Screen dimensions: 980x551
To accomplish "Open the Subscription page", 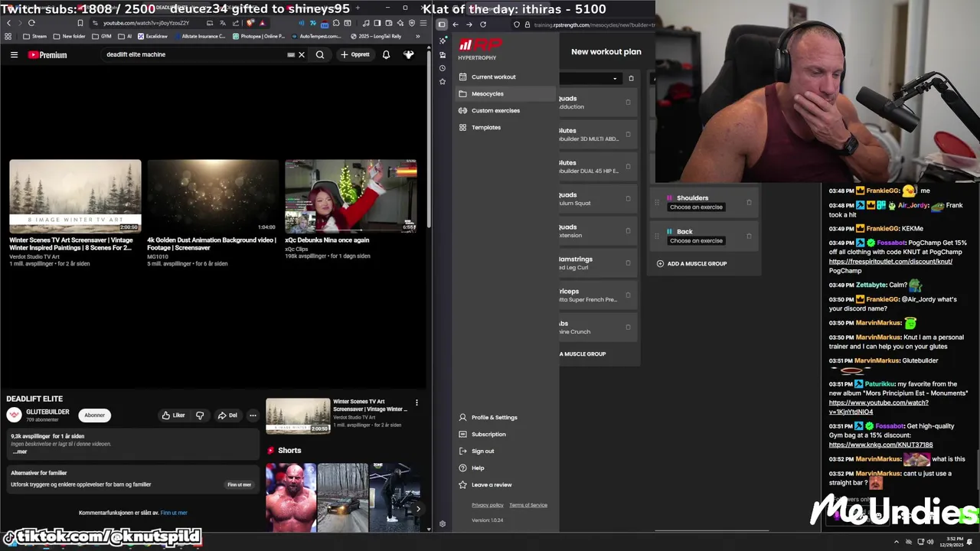I will click(x=482, y=434).
